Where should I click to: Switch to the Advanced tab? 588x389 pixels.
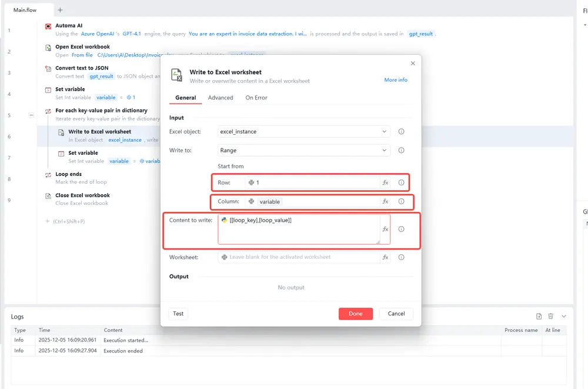pos(220,98)
